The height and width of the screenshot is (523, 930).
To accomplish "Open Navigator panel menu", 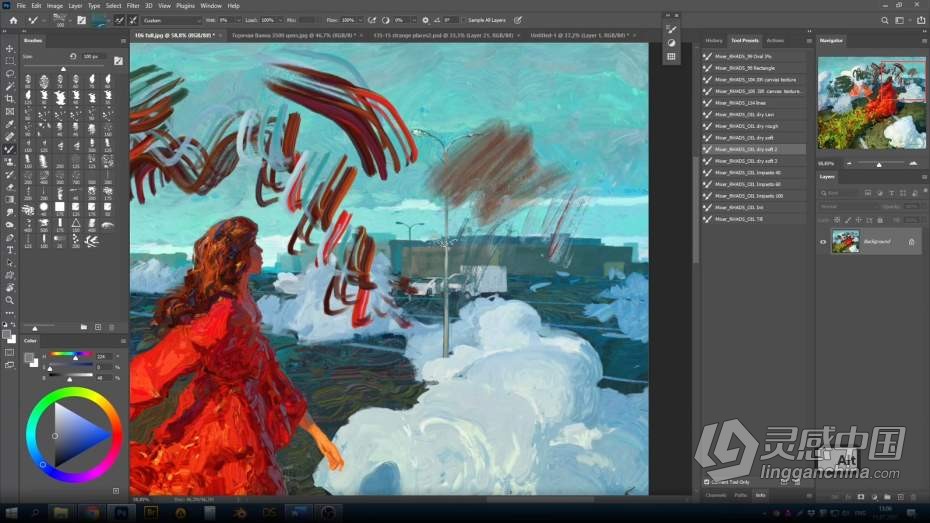I will [x=924, y=41].
